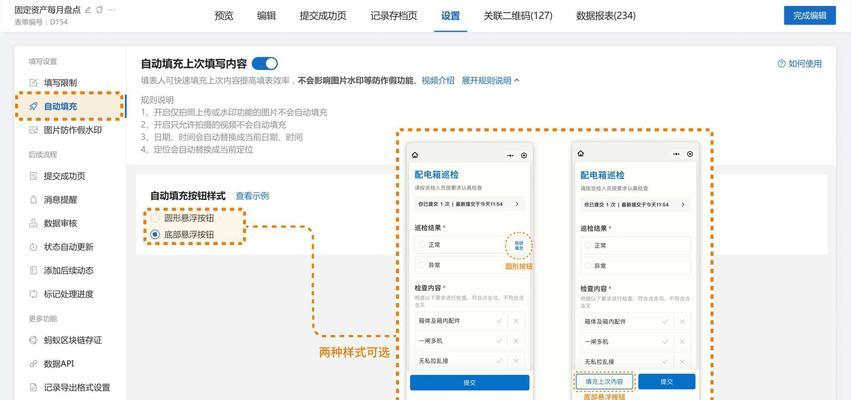The height and width of the screenshot is (400, 851).
Task: Click the 图片防作假水印 sidebar icon
Action: point(33,130)
